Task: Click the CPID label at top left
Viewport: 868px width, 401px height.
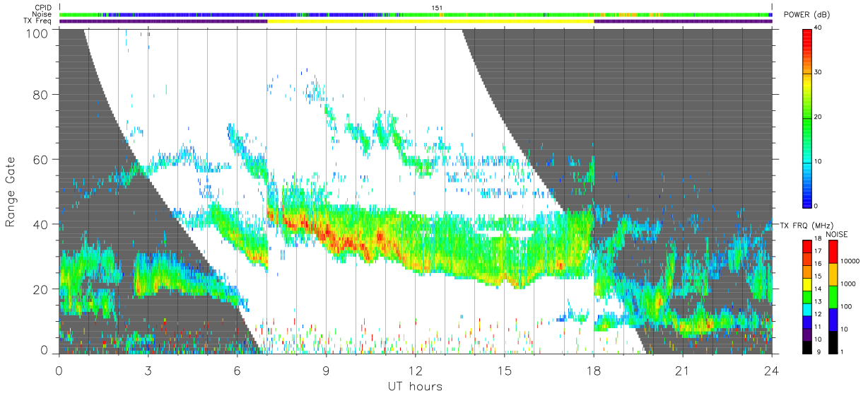Action: coord(42,8)
